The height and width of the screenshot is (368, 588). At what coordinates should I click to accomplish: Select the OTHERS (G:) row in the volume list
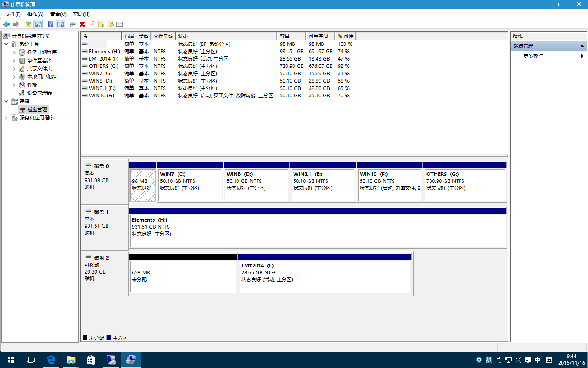point(218,66)
